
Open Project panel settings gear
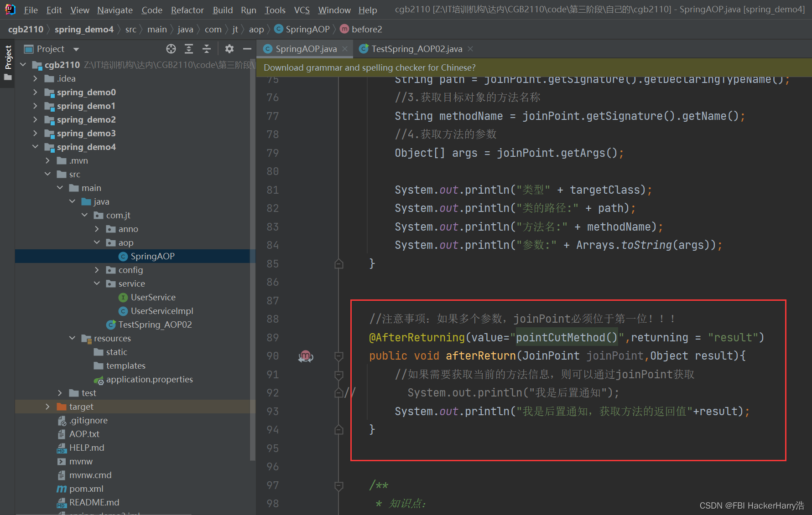click(x=229, y=49)
